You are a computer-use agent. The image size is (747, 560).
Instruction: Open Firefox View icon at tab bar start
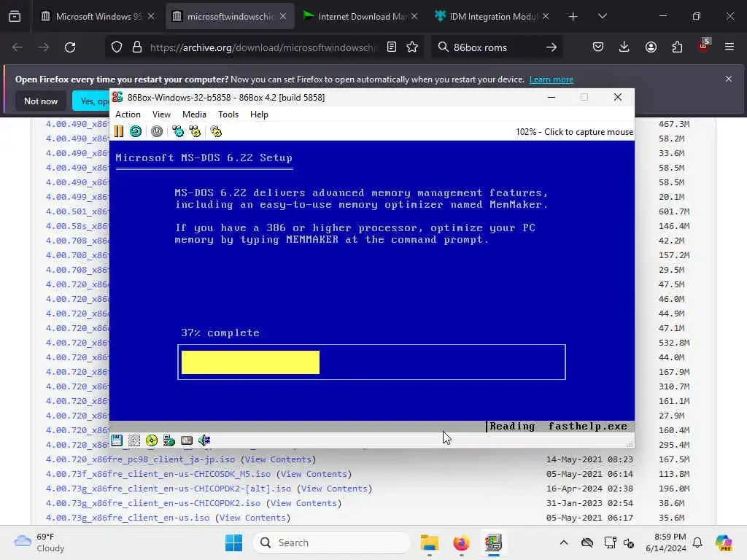coord(15,17)
